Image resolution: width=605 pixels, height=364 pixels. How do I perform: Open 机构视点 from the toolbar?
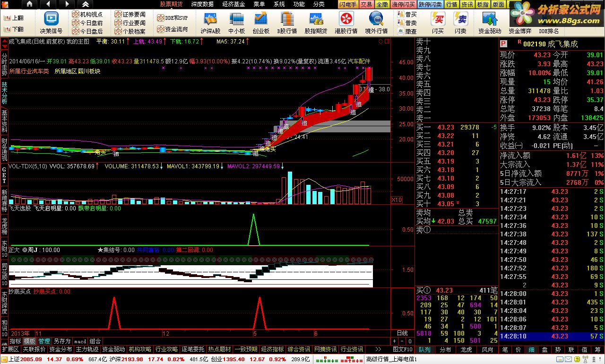tap(87, 15)
